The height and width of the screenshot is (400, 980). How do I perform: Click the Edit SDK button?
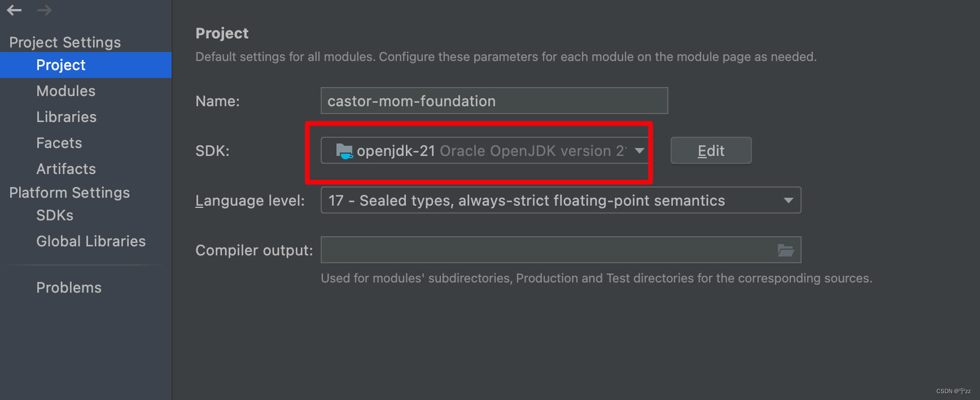pyautogui.click(x=711, y=151)
